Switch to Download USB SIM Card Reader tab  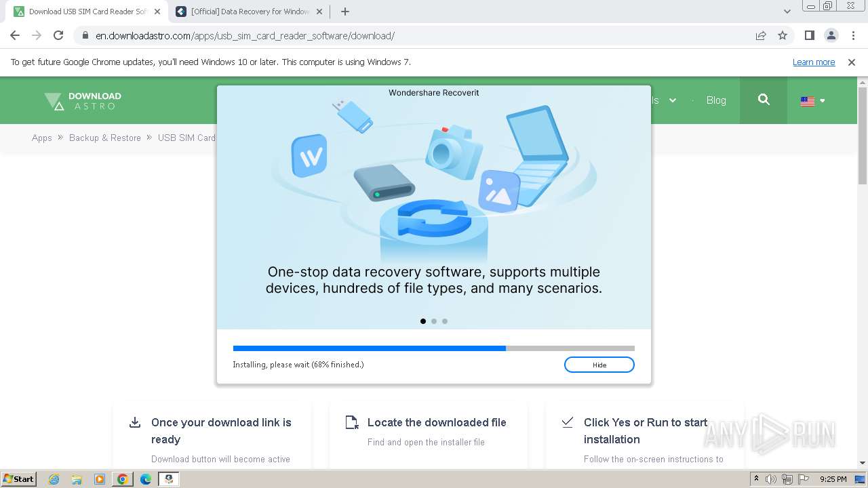pos(87,12)
